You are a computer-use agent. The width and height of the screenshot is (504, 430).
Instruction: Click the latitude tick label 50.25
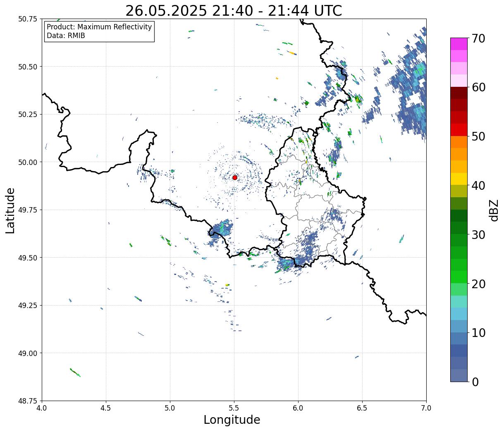pos(28,115)
